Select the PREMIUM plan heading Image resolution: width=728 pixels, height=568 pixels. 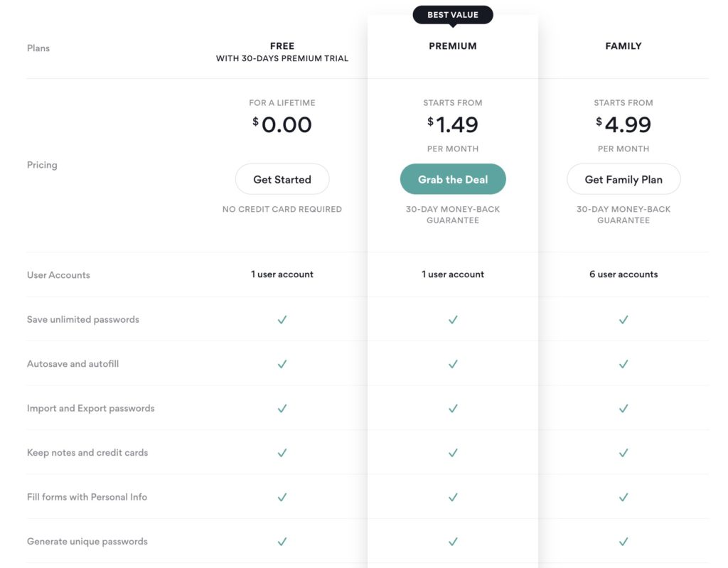click(x=453, y=46)
